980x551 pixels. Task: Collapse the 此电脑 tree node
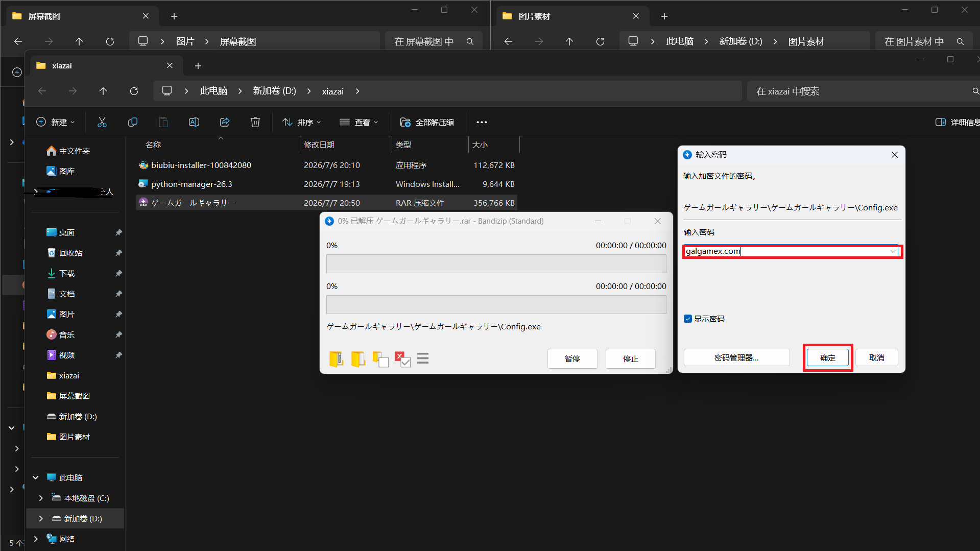[36, 477]
